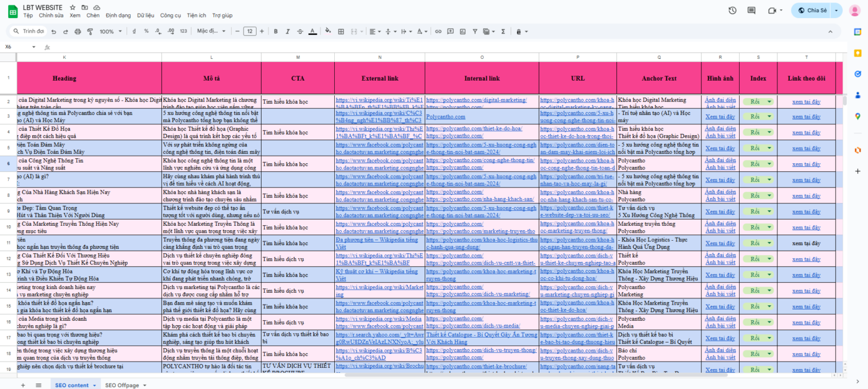Toggle strikethrough formatting
This screenshot has width=868, height=389.
coord(300,31)
